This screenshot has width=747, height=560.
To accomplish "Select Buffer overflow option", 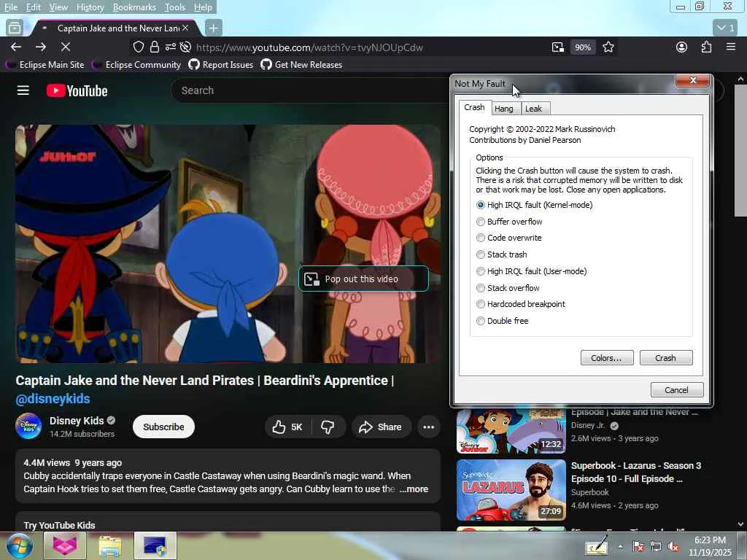I will click(x=508, y=222).
